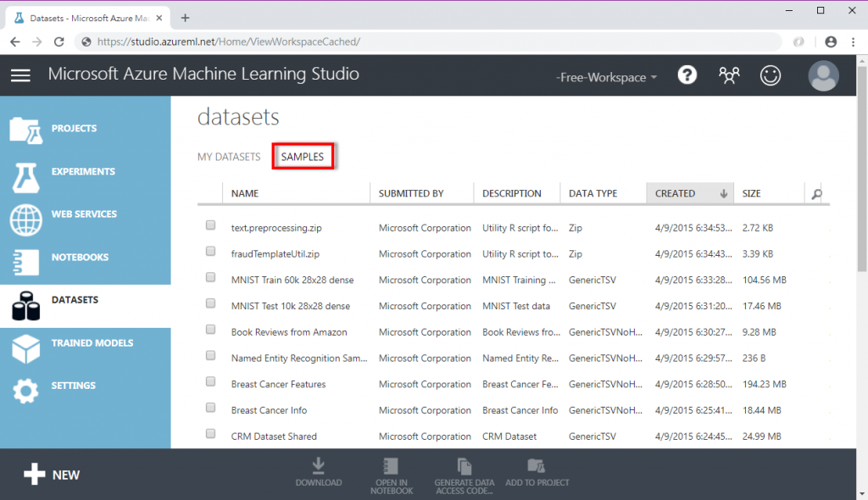Select text.preprocessing.zip dataset name

click(x=276, y=228)
